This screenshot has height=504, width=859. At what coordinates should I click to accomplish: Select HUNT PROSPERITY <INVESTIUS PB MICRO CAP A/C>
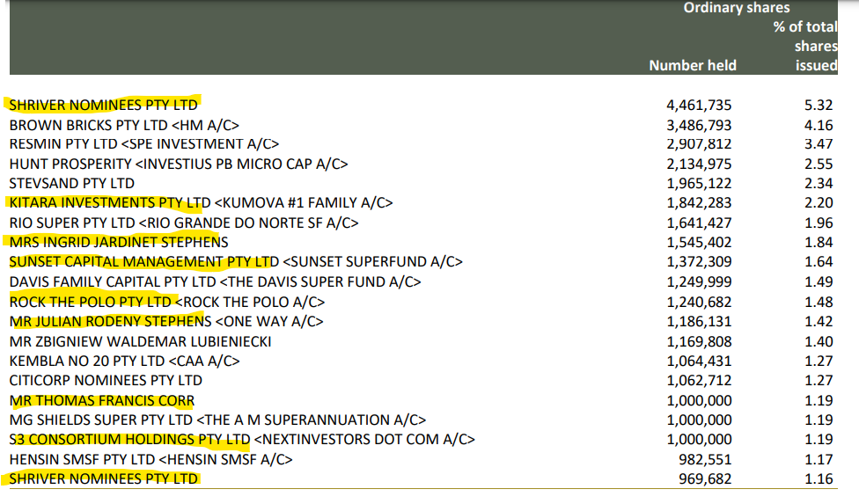click(x=179, y=164)
